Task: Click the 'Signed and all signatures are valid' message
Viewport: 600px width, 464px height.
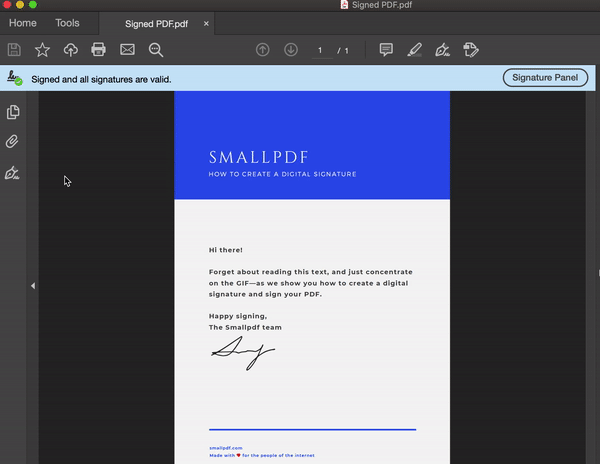Action: [x=101, y=80]
